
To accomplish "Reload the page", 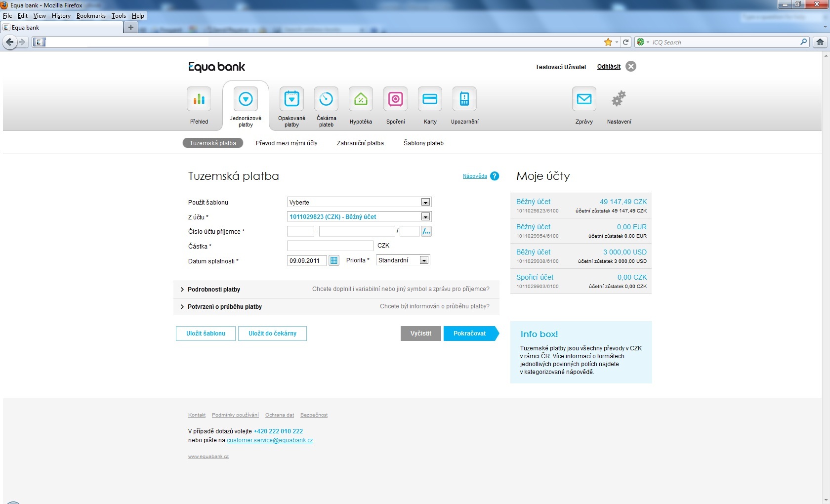I will coord(626,42).
